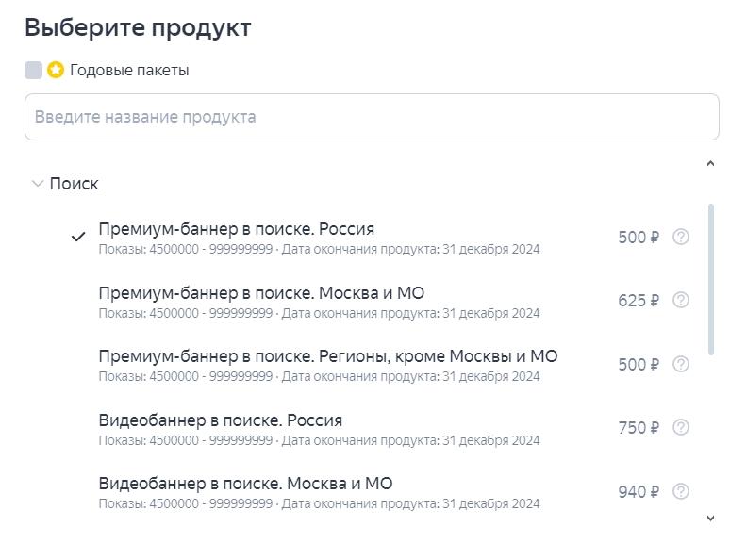The width and height of the screenshot is (730, 560).
Task: Click the vertical scrollbar thumb
Action: [x=711, y=278]
